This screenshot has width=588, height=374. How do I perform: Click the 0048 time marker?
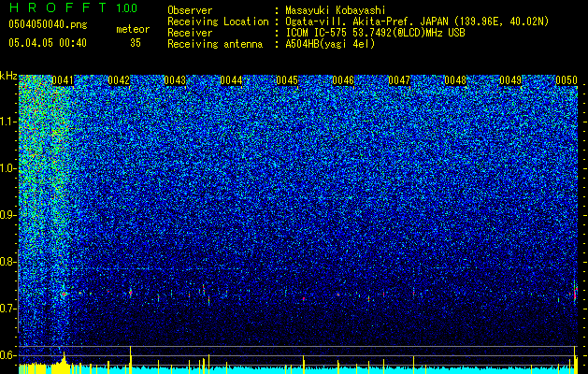click(x=455, y=80)
